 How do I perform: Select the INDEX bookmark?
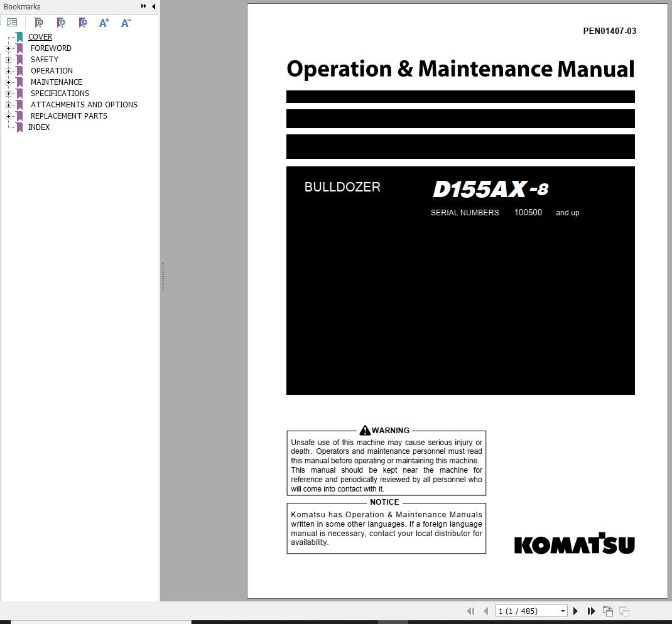click(x=39, y=127)
